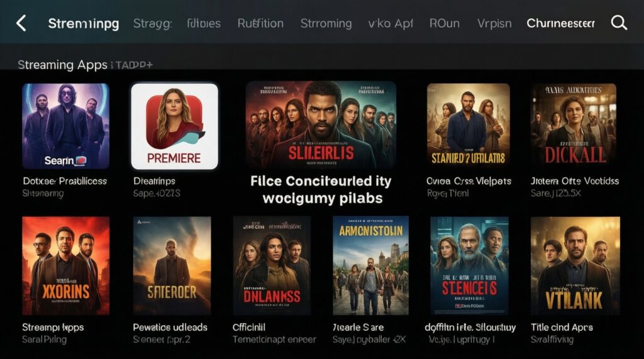Switch to the Churineesterr tab

click(x=560, y=23)
